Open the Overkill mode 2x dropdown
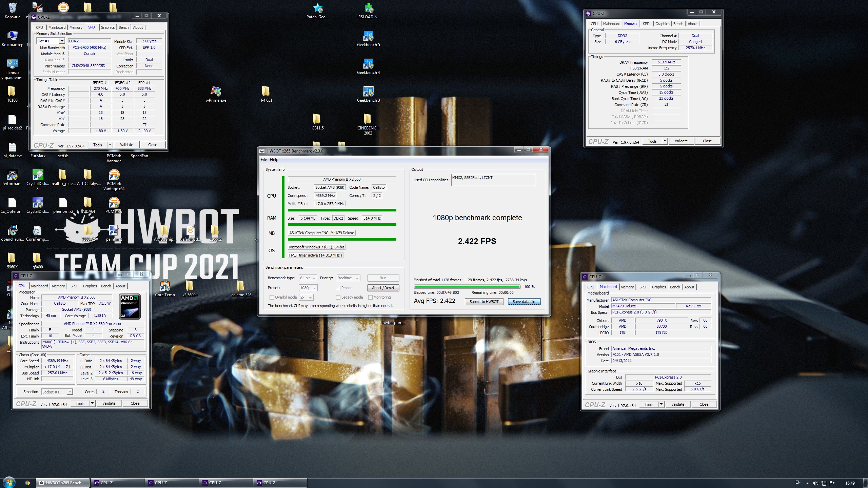The width and height of the screenshot is (868, 488). (306, 297)
